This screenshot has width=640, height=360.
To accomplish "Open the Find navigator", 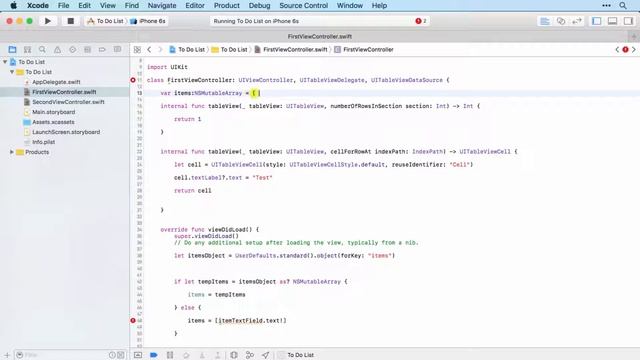I will click(x=42, y=49).
